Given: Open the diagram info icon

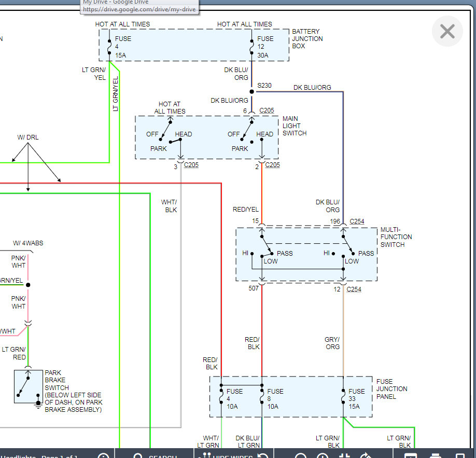Looking at the screenshot, I should [x=104, y=456].
